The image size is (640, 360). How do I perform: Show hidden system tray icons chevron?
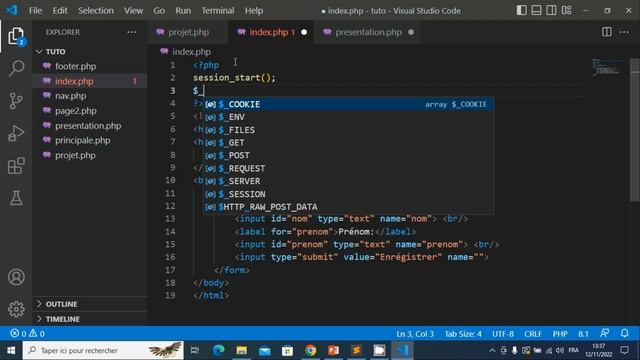pyautogui.click(x=492, y=350)
